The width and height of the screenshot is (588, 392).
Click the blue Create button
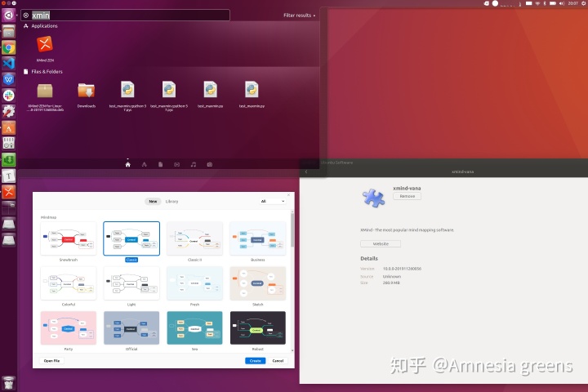tap(256, 361)
